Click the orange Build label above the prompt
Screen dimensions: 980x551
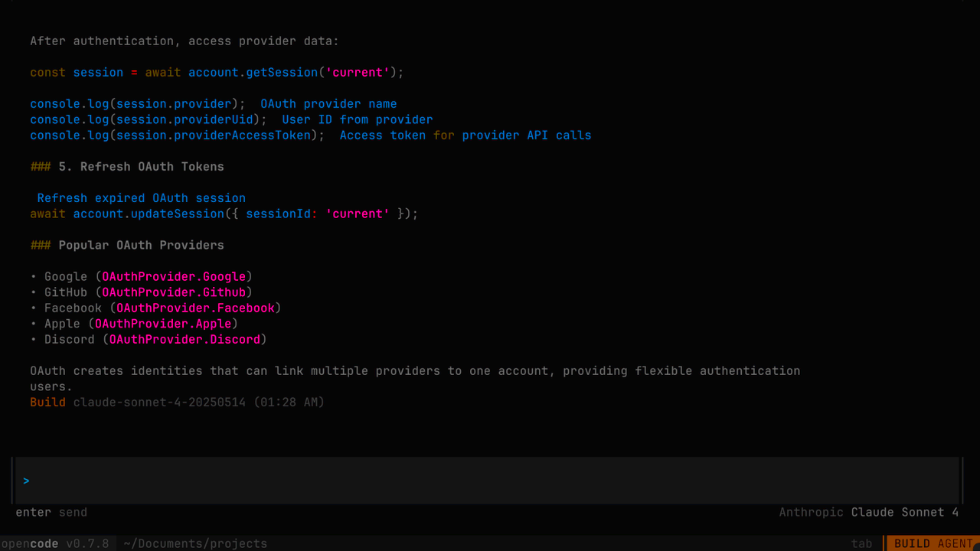pos(47,402)
